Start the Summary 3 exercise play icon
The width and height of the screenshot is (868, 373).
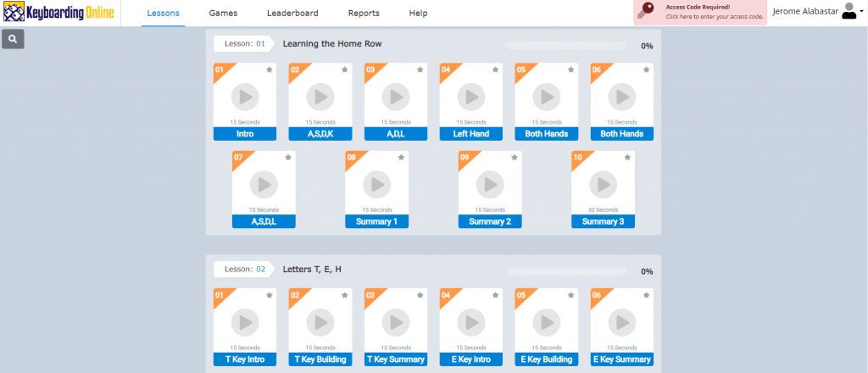[604, 184]
